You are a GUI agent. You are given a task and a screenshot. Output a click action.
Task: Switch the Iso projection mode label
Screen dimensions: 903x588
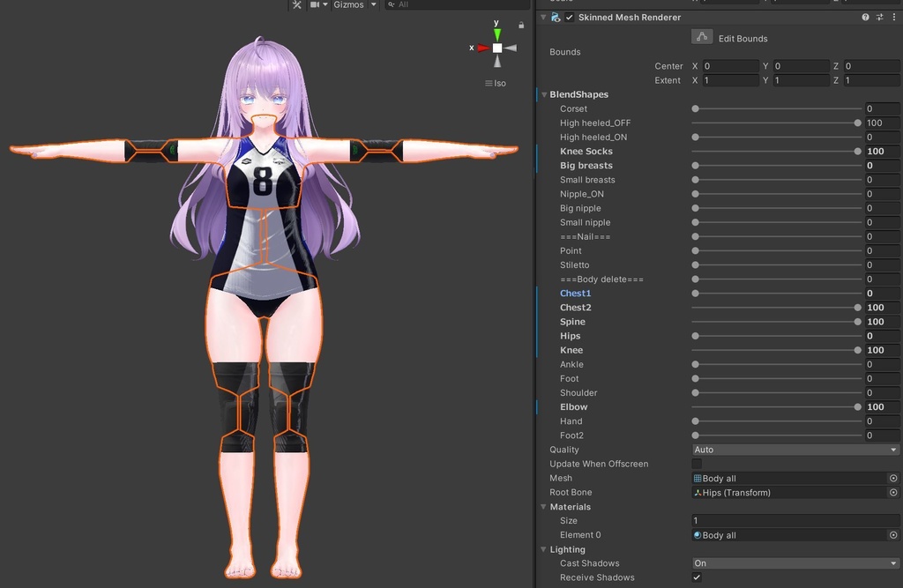496,84
